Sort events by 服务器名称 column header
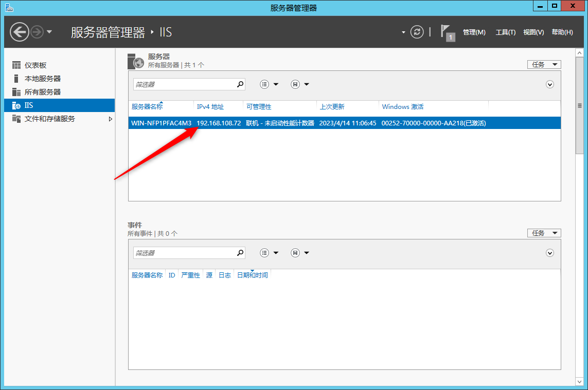 coord(147,275)
